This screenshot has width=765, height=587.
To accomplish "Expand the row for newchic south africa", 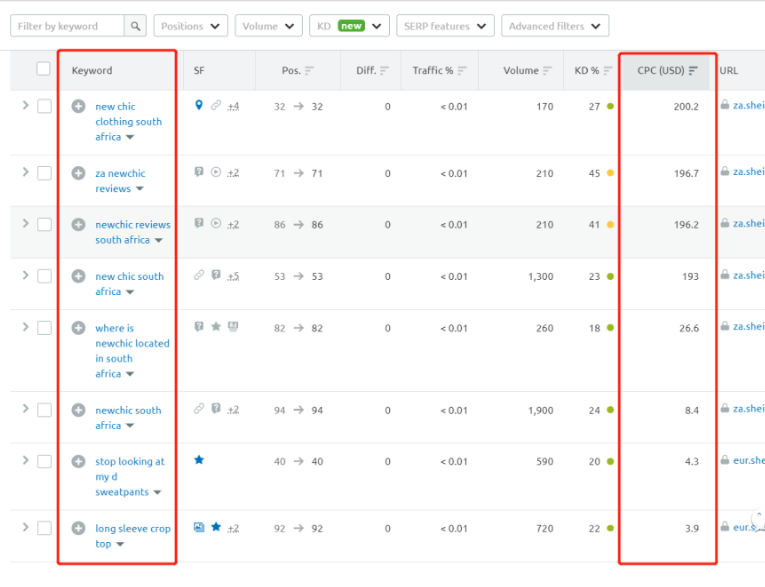I will (x=25, y=409).
